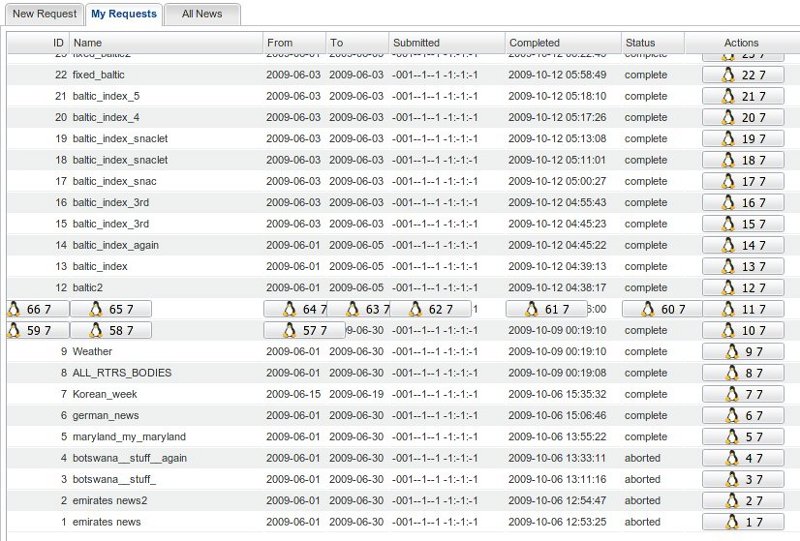Click action button for request 1
The height and width of the screenshot is (541, 800).
pyautogui.click(x=742, y=522)
